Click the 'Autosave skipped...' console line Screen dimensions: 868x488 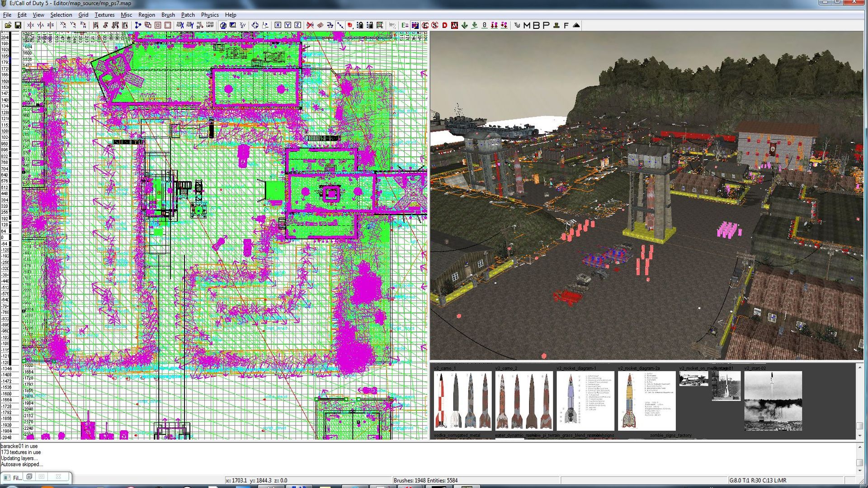pos(22,465)
